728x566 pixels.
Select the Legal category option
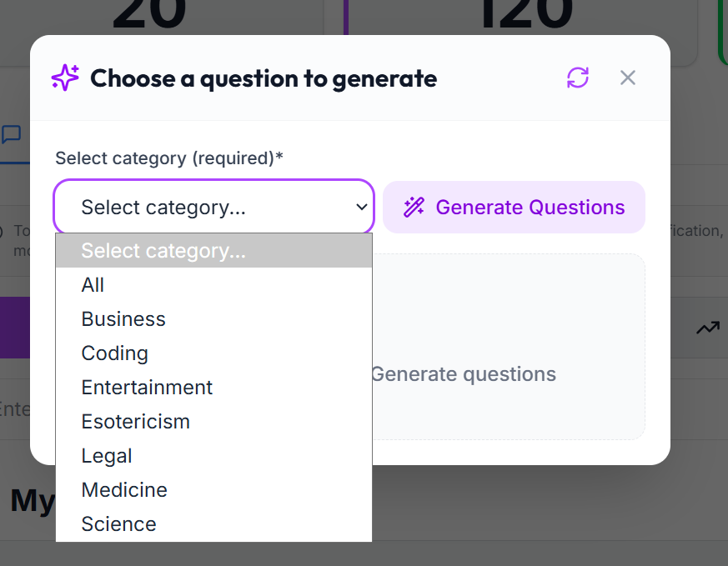pyautogui.click(x=213, y=456)
